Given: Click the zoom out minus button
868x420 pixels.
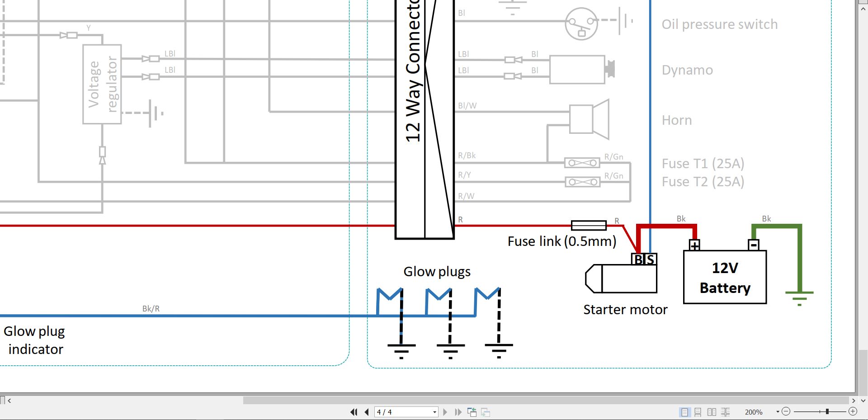Looking at the screenshot, I should [x=786, y=411].
